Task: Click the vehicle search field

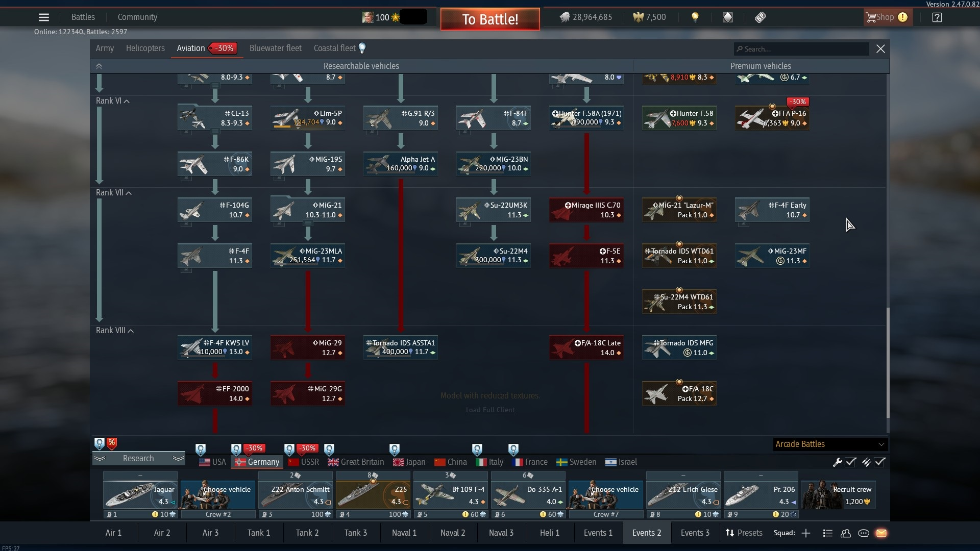Action: (x=801, y=49)
